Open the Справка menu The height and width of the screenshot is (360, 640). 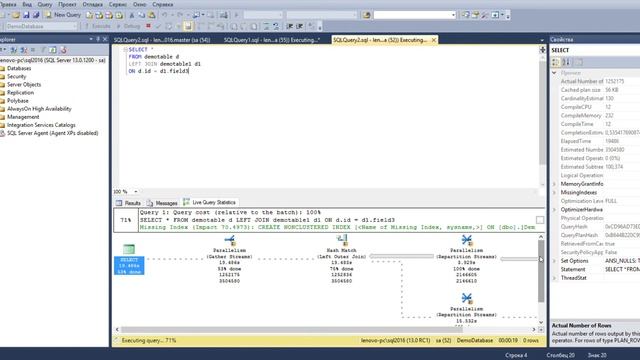tap(162, 4)
